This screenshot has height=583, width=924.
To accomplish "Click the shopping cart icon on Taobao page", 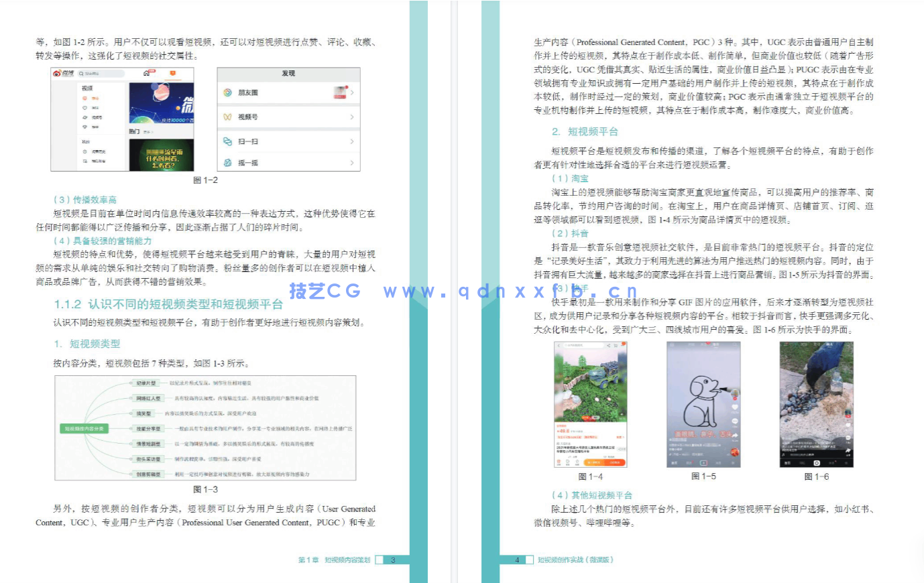I will 615,345.
